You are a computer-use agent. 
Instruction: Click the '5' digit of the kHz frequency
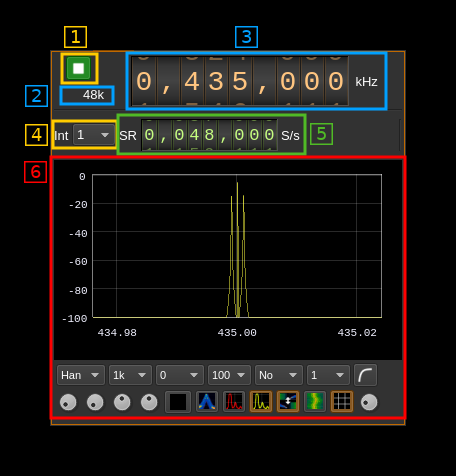tap(240, 81)
